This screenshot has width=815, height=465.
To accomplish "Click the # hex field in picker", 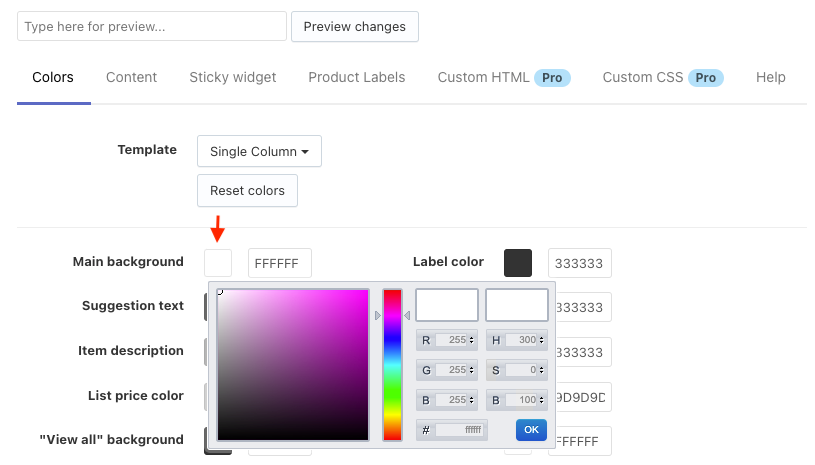I will [459, 430].
